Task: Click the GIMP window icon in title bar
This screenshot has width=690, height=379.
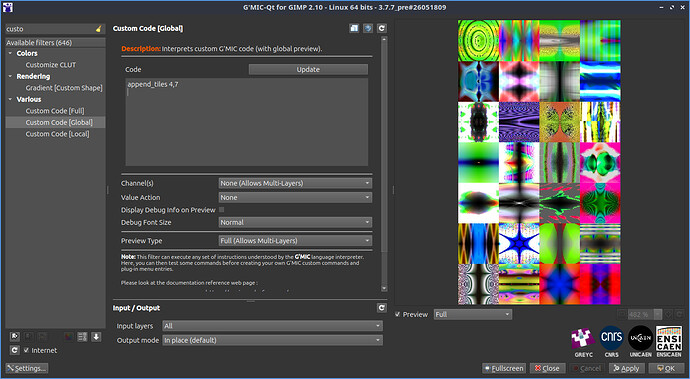Action: pos(7,7)
